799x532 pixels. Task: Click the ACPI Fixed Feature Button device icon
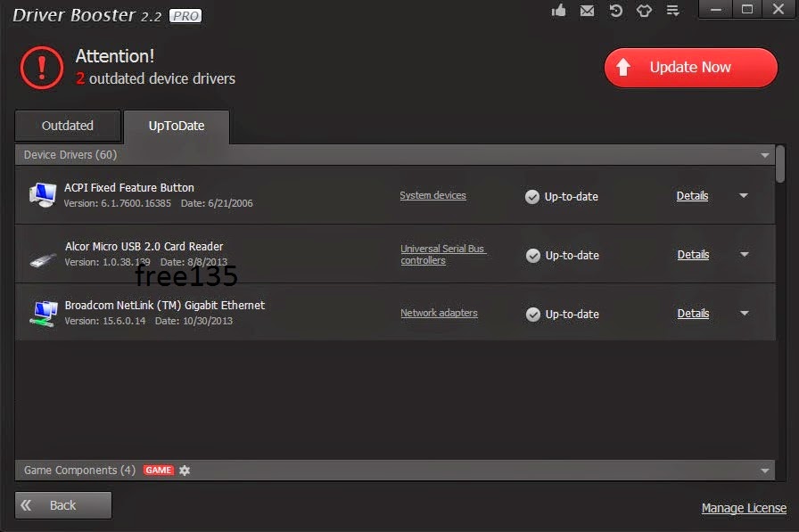click(x=43, y=195)
